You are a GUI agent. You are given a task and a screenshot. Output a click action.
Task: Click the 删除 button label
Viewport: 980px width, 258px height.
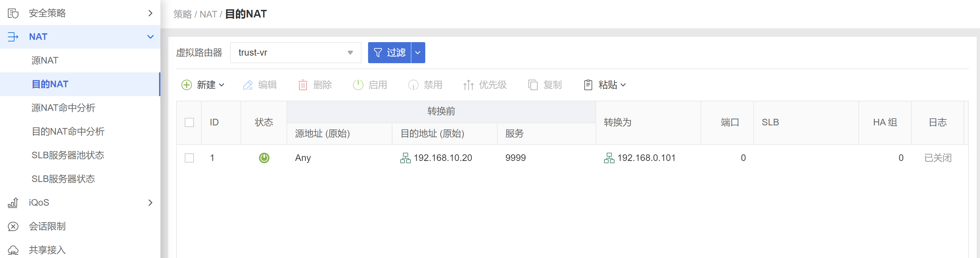323,85
